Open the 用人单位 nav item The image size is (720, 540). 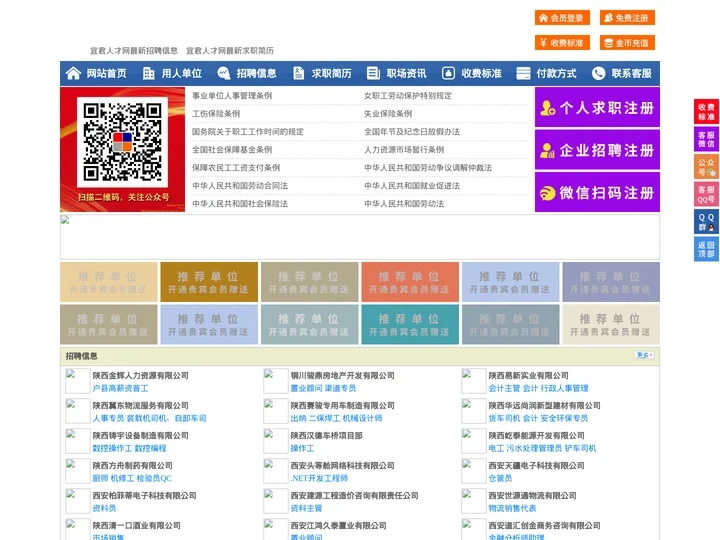pos(181,73)
